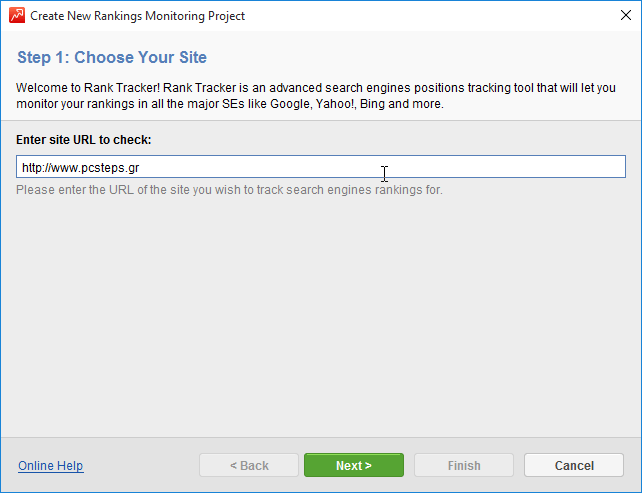Screen dimensions: 642x493
Task: Click the Step 1: Choose Your Site heading
Action: click(x=112, y=58)
